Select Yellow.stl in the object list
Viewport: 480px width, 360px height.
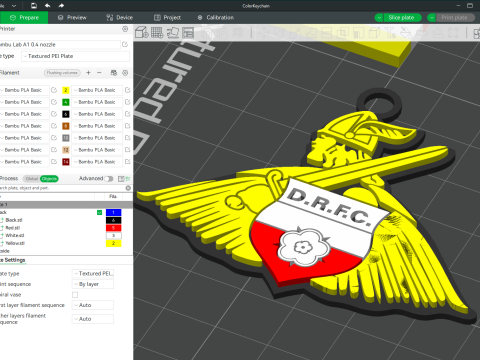(15, 243)
